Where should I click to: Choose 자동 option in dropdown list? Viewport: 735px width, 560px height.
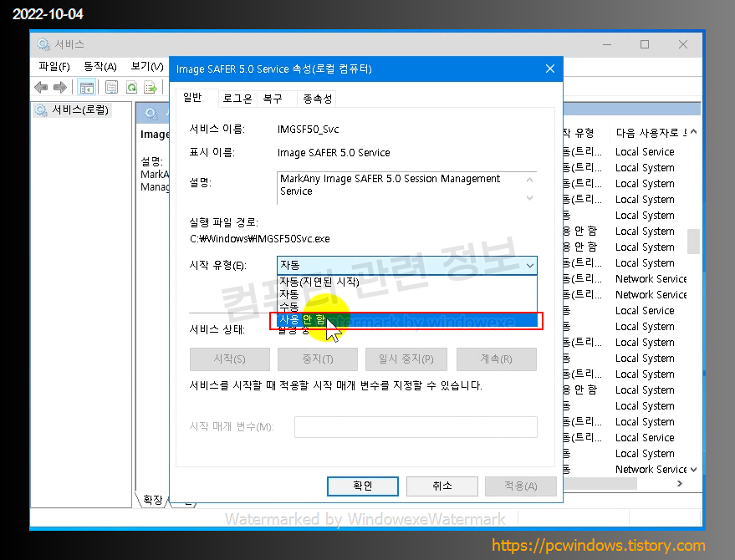407,294
